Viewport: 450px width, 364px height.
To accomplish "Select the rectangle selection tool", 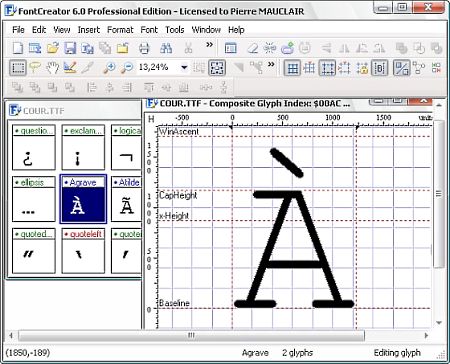I will tap(18, 68).
